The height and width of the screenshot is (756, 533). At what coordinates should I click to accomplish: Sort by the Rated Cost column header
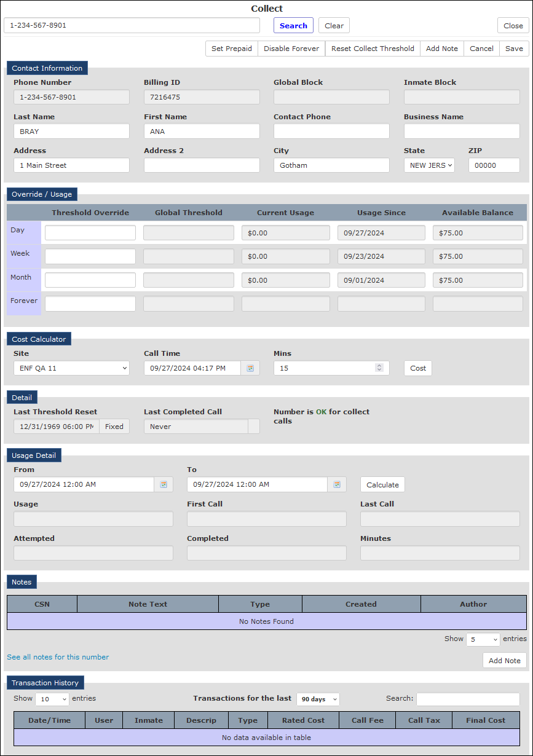[x=303, y=720]
